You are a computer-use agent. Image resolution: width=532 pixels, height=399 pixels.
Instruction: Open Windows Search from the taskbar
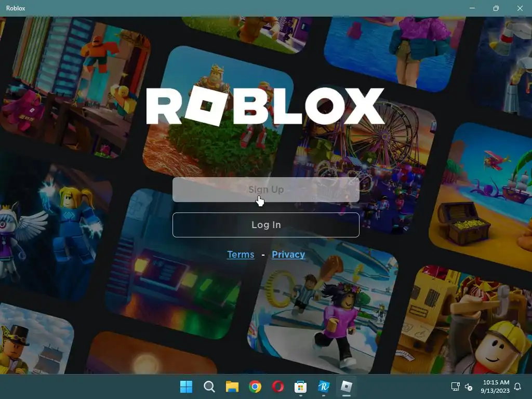coord(209,387)
